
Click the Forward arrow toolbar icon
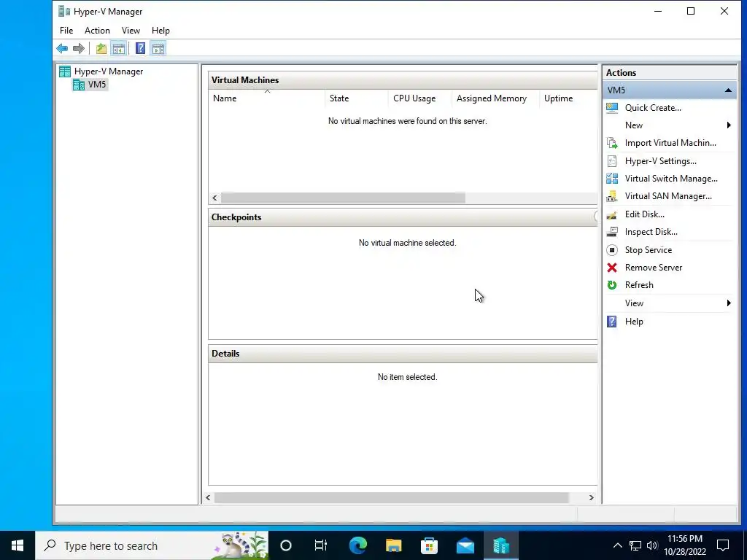tap(79, 48)
